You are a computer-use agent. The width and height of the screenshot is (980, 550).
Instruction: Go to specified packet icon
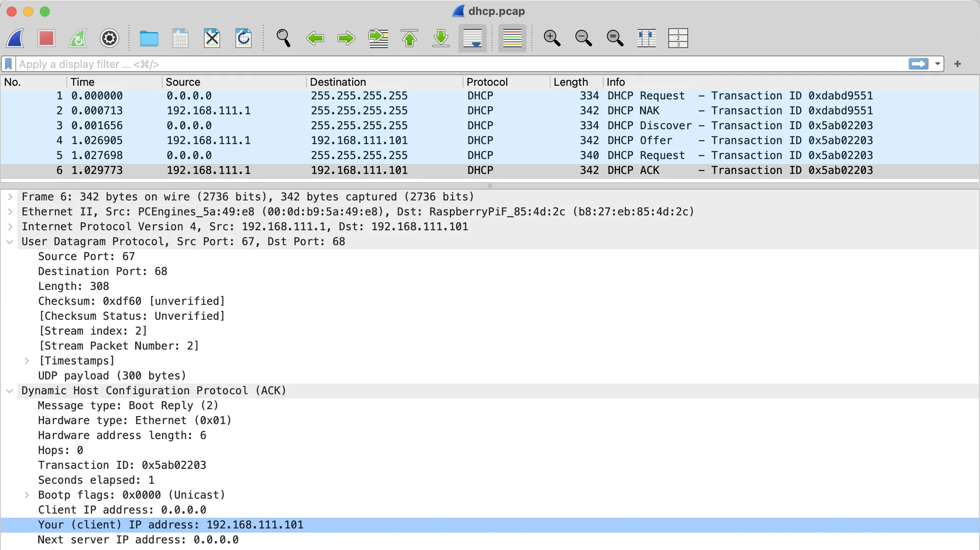pos(378,38)
